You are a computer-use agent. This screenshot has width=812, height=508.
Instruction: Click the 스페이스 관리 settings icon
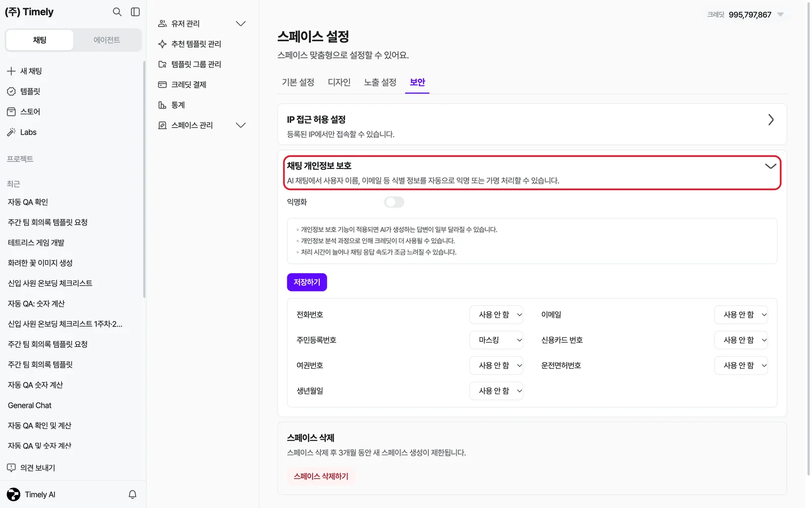point(162,125)
